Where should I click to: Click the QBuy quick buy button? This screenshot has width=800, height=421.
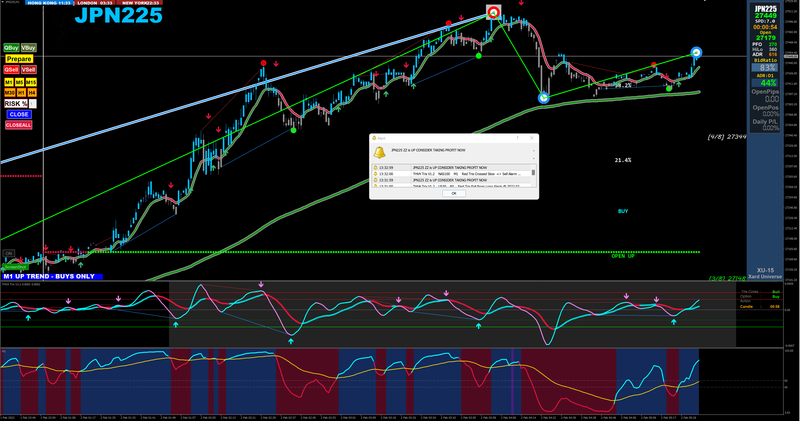point(11,47)
